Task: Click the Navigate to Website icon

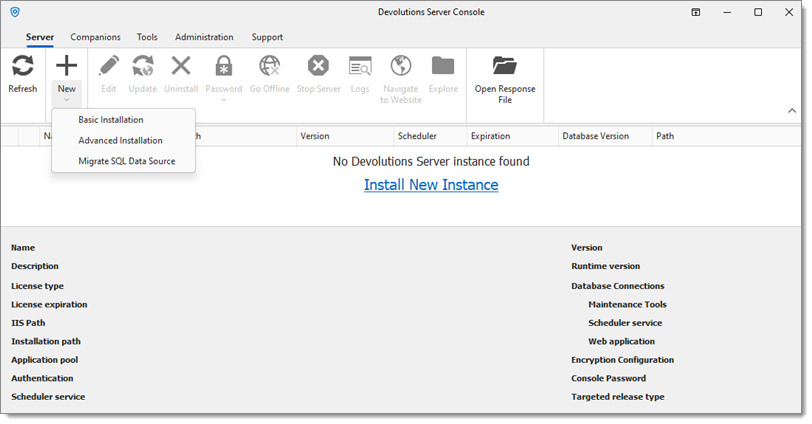Action: (401, 66)
